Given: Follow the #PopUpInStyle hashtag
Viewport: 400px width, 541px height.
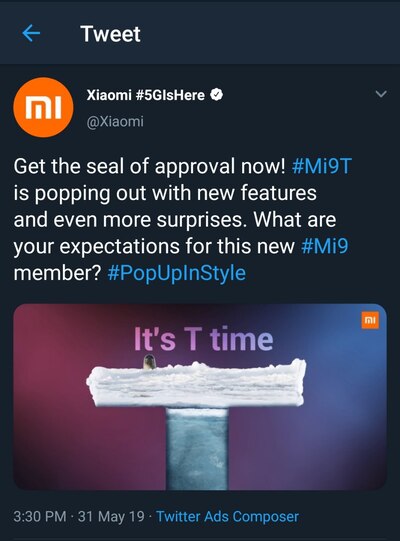Looking at the screenshot, I should point(177,273).
